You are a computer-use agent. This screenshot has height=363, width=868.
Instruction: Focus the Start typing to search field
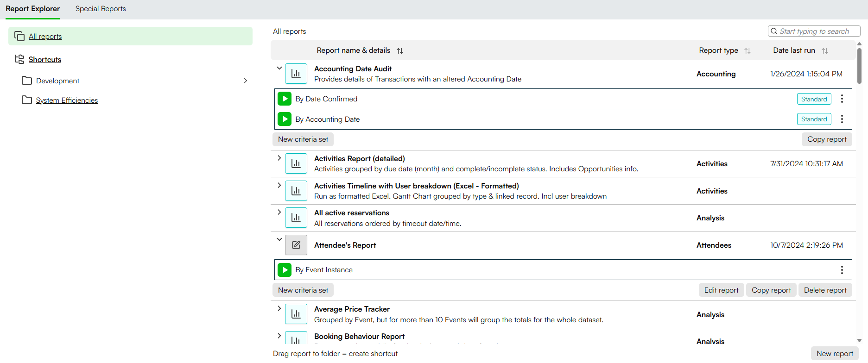tap(814, 31)
